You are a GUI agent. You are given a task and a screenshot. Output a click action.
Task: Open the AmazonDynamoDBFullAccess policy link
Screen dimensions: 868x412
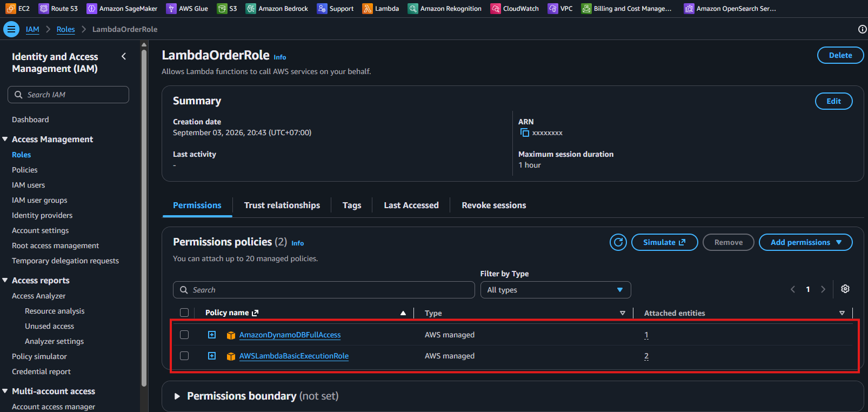pyautogui.click(x=290, y=335)
